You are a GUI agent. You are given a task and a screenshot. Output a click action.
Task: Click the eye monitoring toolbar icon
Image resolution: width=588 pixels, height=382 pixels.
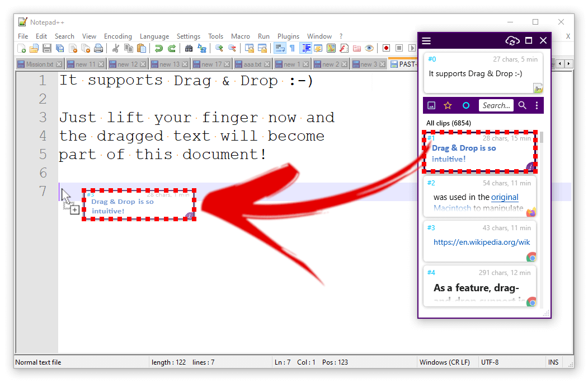369,48
